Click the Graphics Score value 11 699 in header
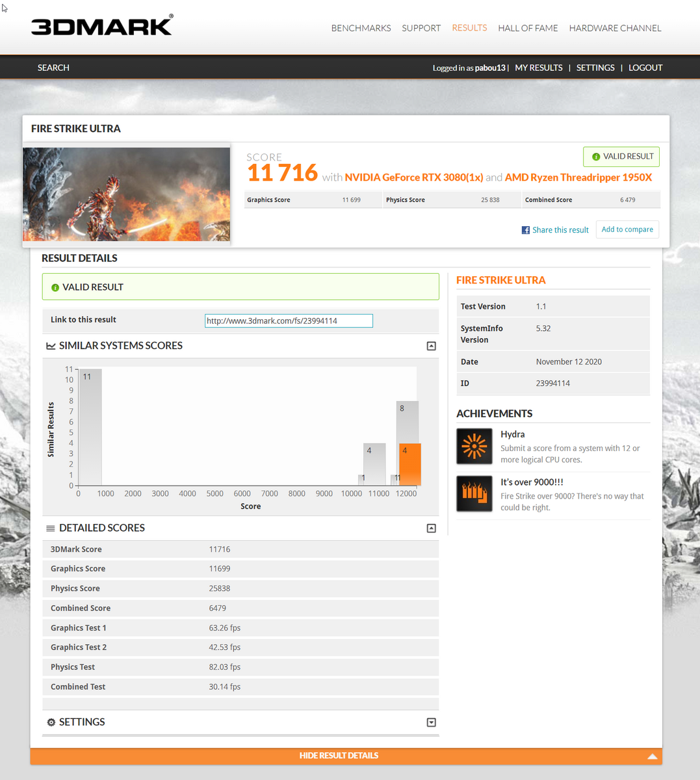The image size is (700, 780). click(x=351, y=200)
